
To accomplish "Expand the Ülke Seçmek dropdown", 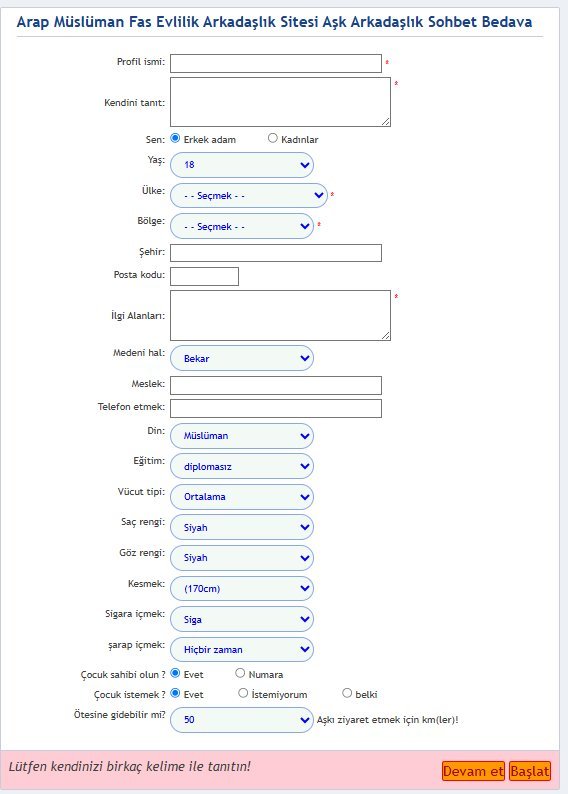I will [x=249, y=195].
